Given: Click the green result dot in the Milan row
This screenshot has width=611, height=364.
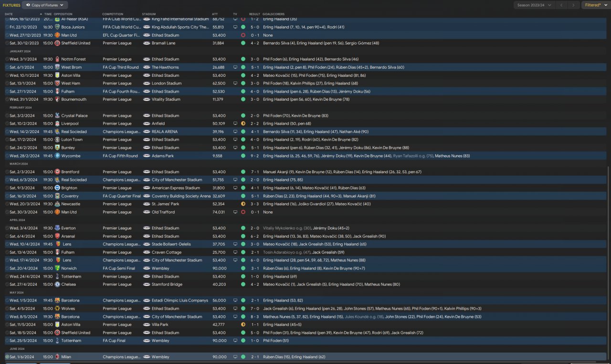Looking at the screenshot, I should [x=243, y=357].
